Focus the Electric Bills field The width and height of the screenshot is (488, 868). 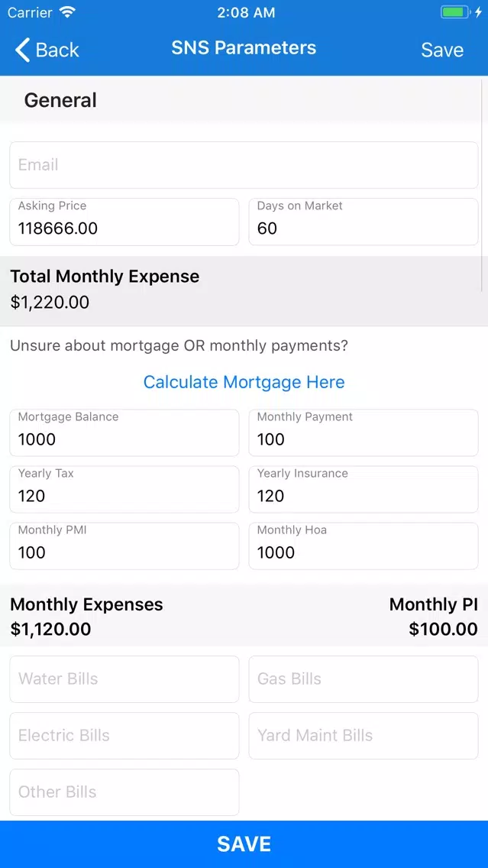[x=124, y=736]
